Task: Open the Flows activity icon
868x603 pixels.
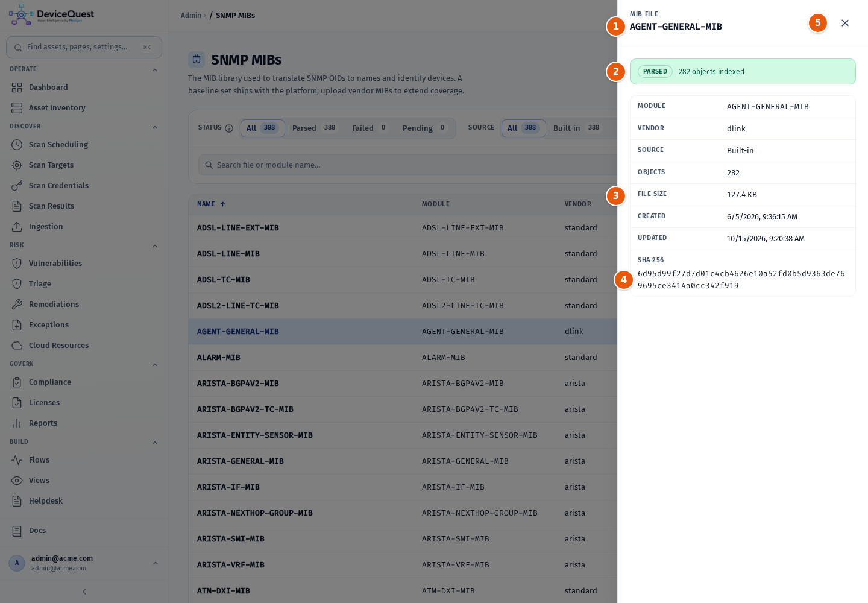Action: point(17,460)
